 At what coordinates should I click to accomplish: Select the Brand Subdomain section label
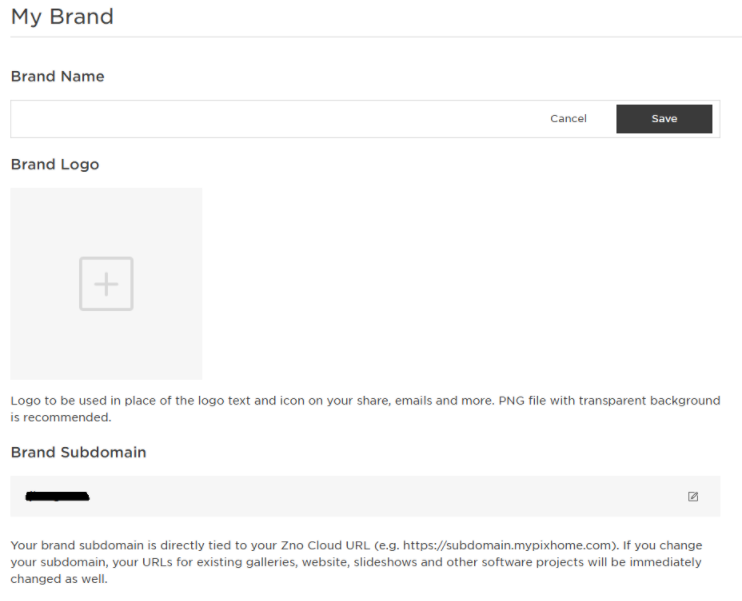[79, 452]
